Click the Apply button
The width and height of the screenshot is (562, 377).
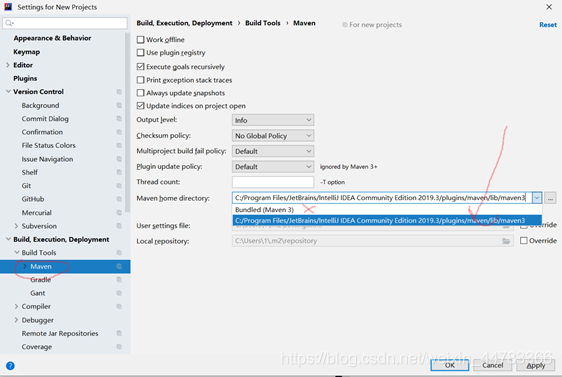coord(535,365)
